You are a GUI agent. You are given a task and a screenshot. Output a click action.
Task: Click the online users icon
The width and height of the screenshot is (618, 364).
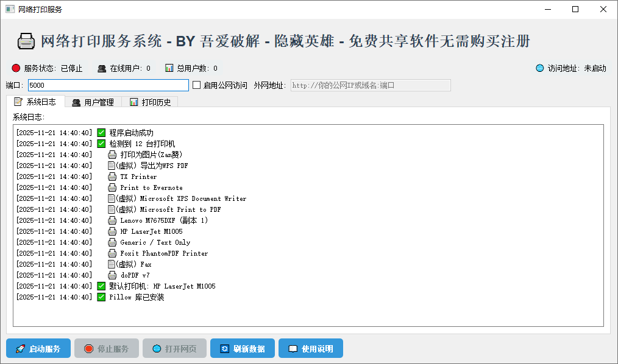point(102,68)
